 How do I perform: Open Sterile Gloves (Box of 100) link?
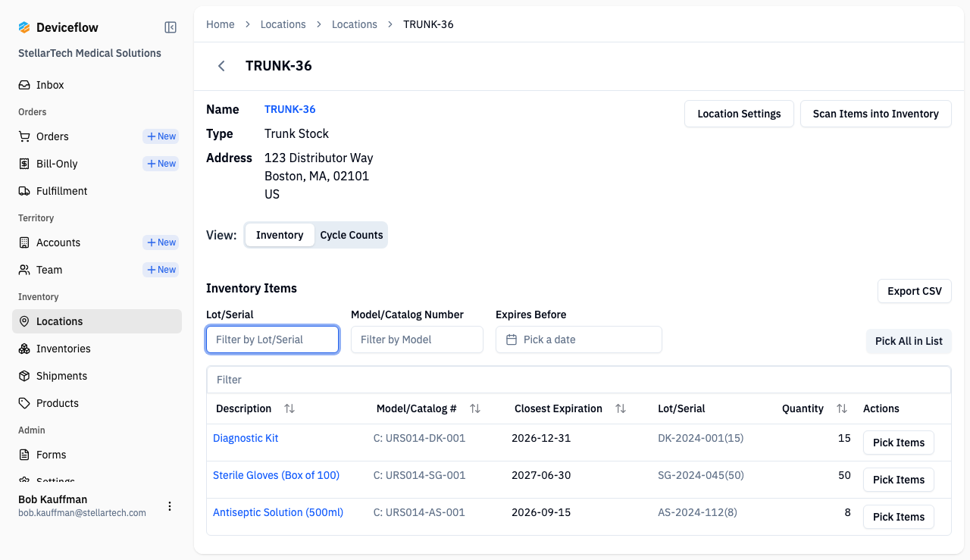276,475
